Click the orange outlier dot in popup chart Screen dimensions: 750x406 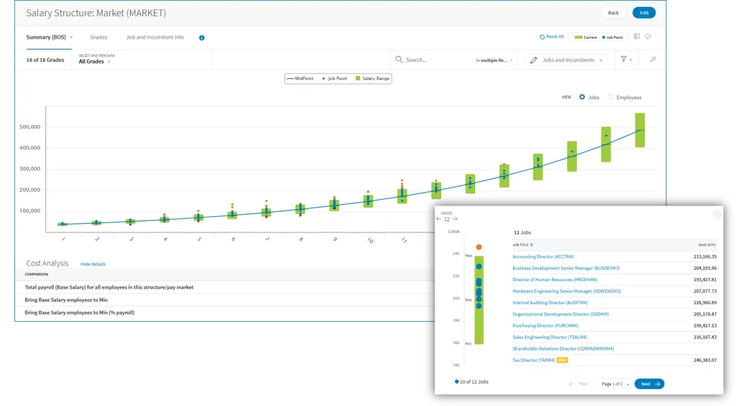pyautogui.click(x=479, y=247)
